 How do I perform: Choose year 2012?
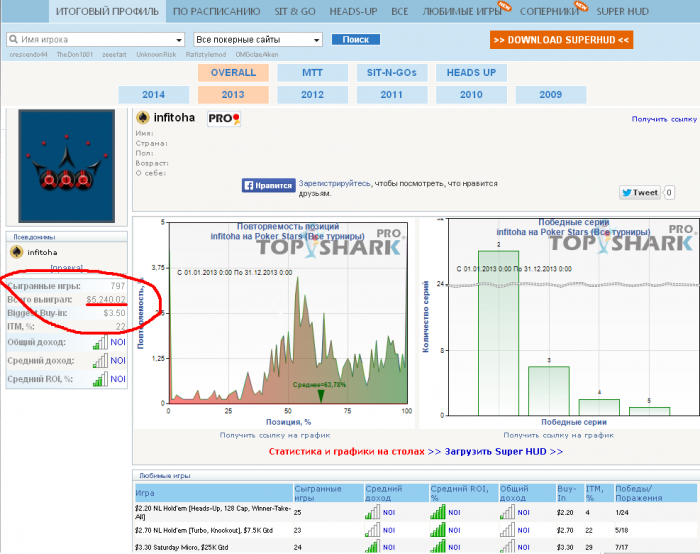[x=312, y=95]
